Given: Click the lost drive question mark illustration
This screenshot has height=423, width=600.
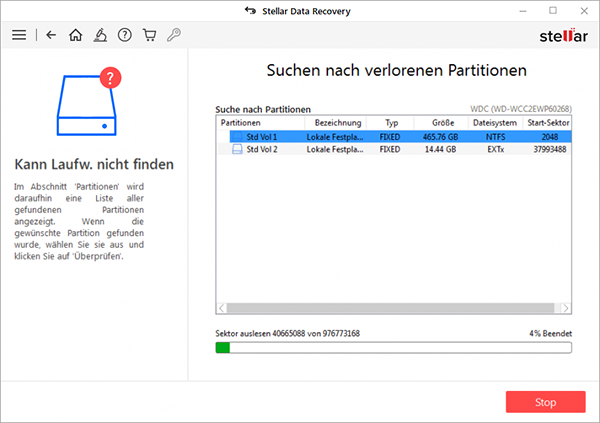Looking at the screenshot, I should pos(89,101).
